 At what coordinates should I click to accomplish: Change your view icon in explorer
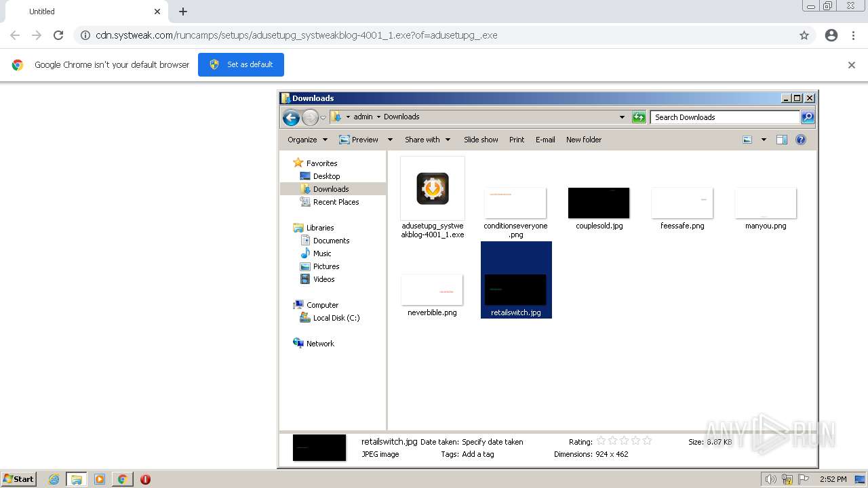pos(747,140)
